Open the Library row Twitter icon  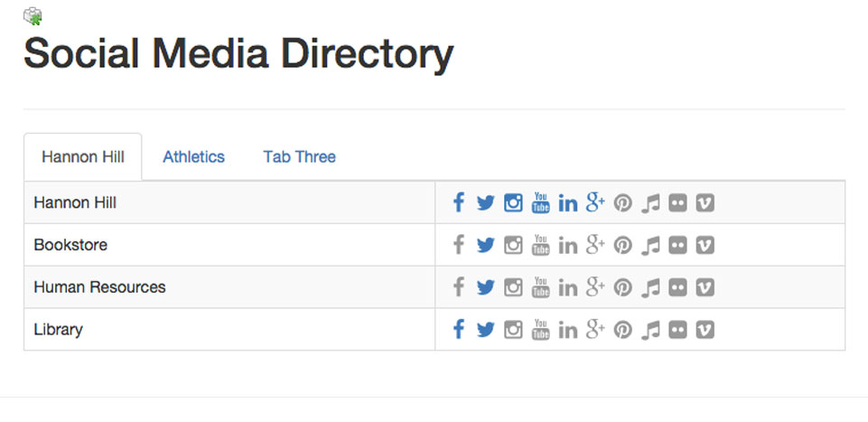(x=485, y=330)
